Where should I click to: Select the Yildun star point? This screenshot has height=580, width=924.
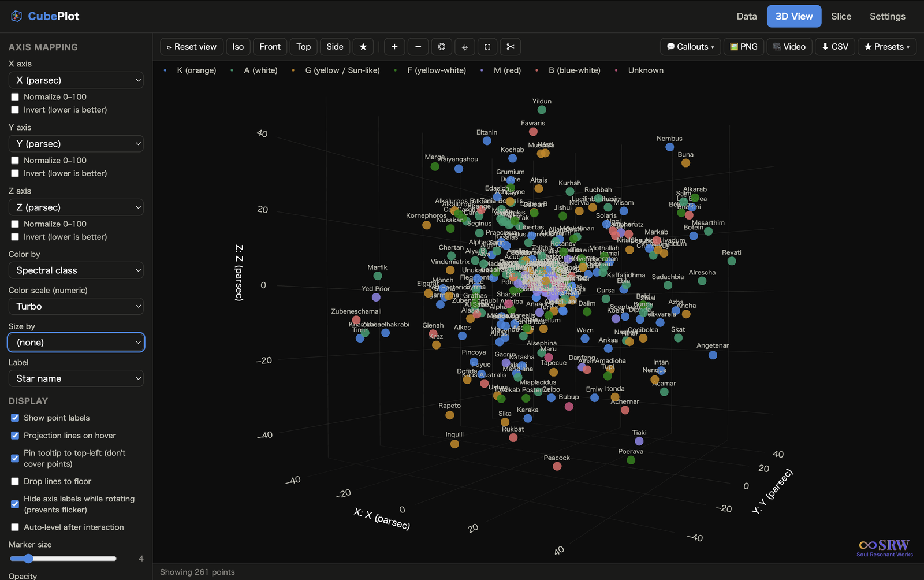(542, 110)
